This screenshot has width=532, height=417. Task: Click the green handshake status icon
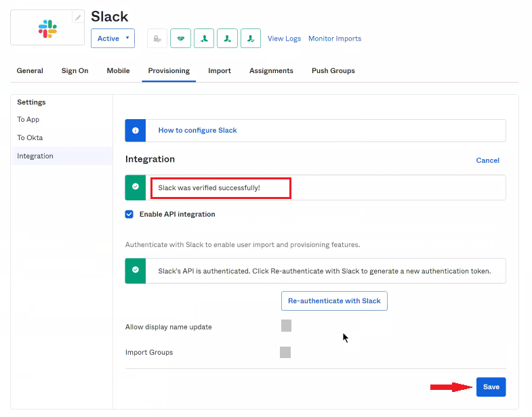[180, 39]
